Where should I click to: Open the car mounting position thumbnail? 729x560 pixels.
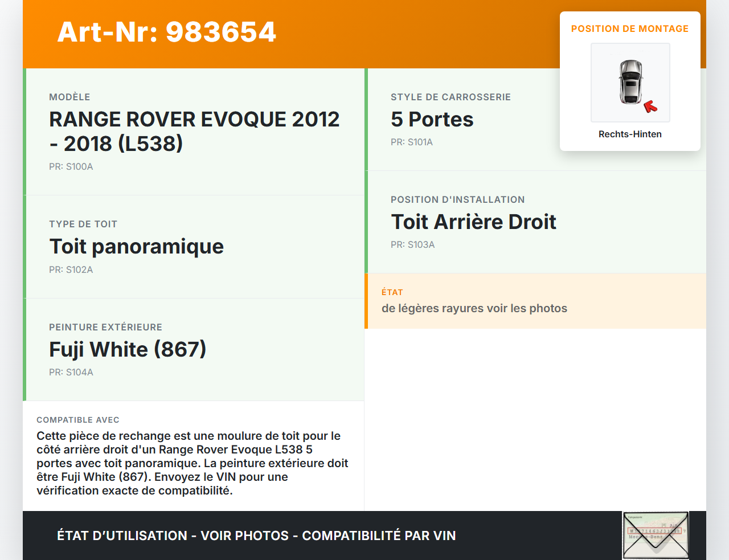tap(630, 83)
